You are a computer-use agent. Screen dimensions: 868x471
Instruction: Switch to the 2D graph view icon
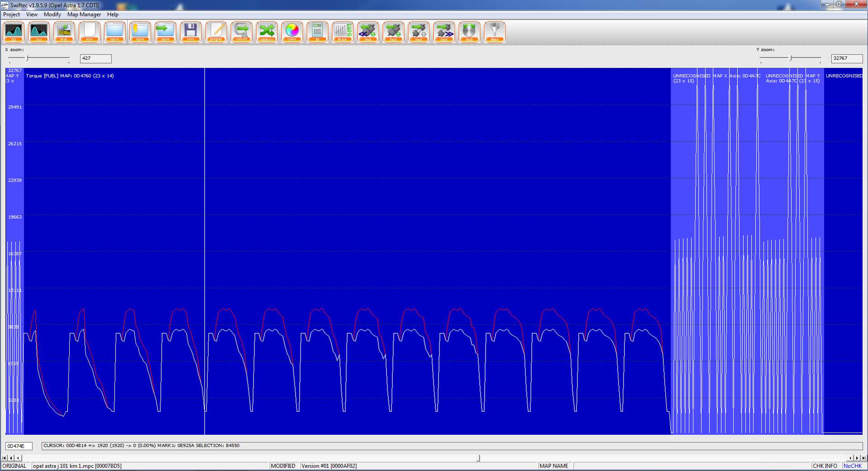point(14,32)
